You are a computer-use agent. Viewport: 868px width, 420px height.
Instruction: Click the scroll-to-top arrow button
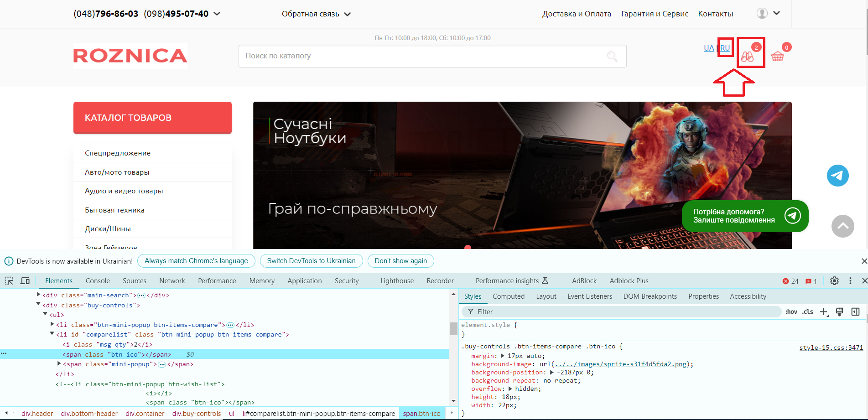click(842, 226)
